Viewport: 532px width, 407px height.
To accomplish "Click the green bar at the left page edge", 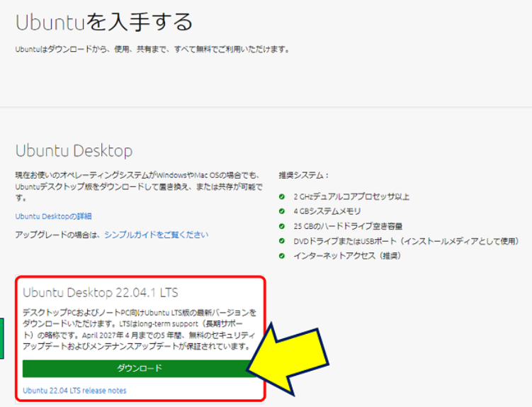I will (1, 338).
